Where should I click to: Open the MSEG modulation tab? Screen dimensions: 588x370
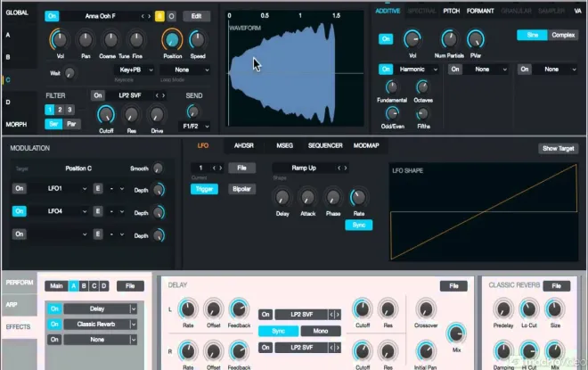pos(284,145)
